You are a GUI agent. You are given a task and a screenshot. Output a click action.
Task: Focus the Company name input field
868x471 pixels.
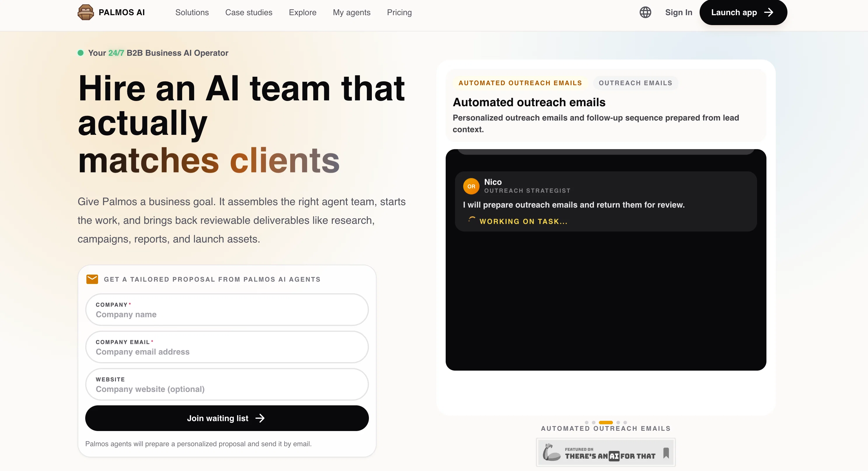(227, 310)
